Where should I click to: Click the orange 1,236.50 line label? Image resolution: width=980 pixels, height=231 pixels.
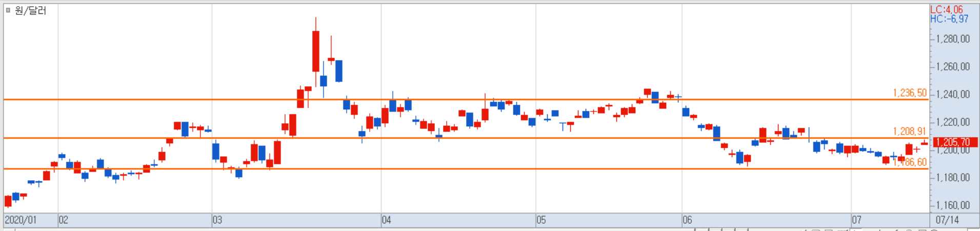[910, 93]
